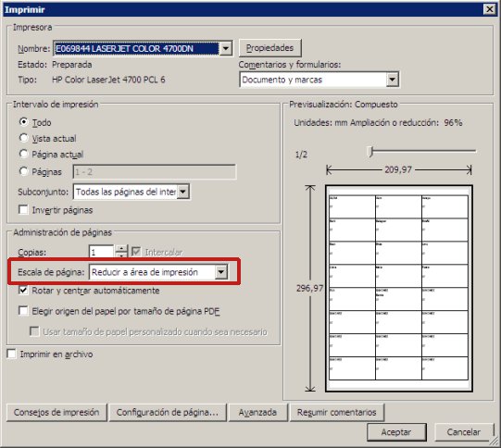
Task: Select the Todo radio button
Action: coord(23,122)
